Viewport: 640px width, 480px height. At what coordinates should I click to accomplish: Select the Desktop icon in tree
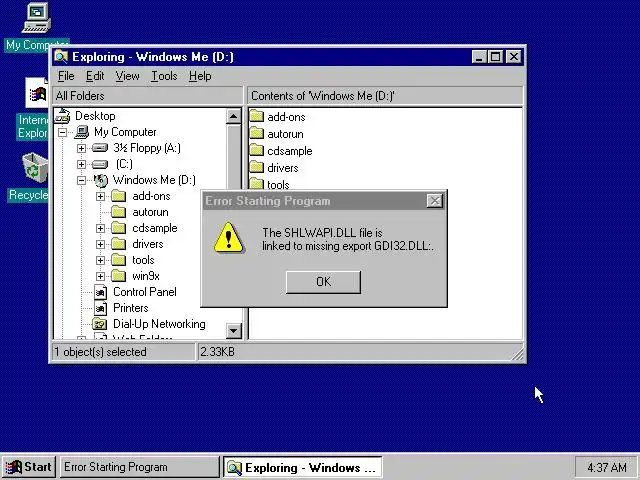tap(62, 116)
